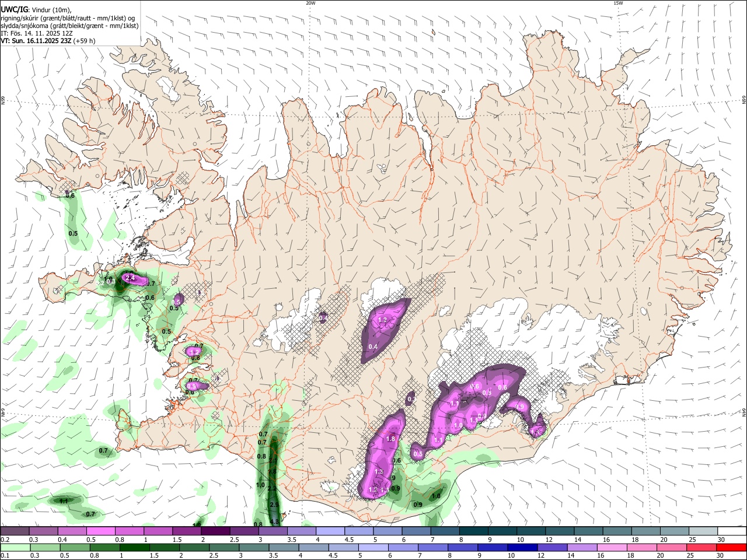Click the 1.1 rain value over the southwest sea
This screenshot has width=747, height=560.
coord(64,501)
